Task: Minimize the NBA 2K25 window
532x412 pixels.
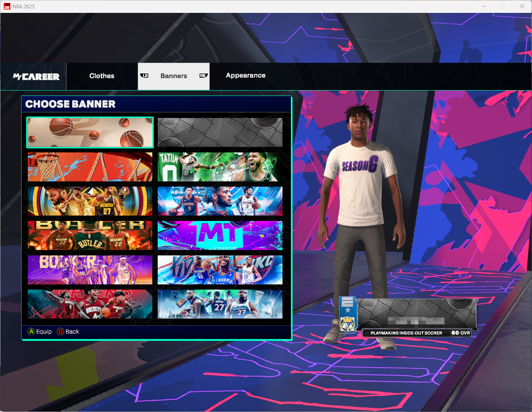Action: [x=484, y=6]
